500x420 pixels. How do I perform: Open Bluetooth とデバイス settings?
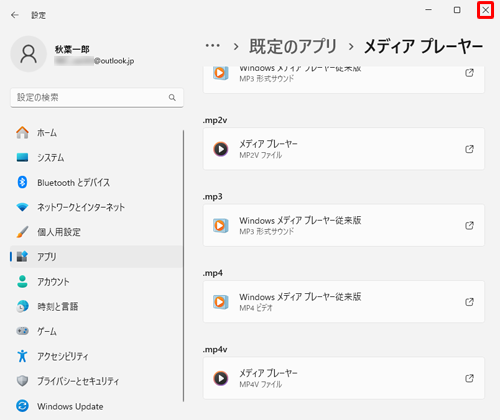pyautogui.click(x=96, y=182)
